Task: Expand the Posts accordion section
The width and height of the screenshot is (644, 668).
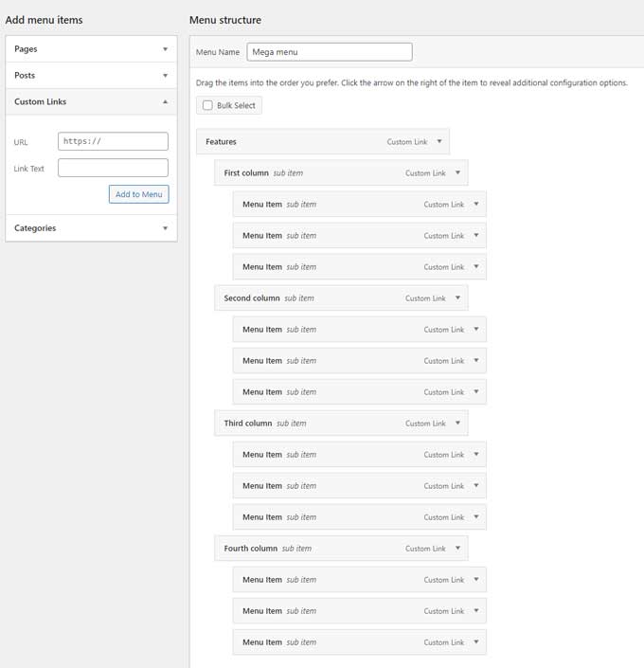Action: 91,76
